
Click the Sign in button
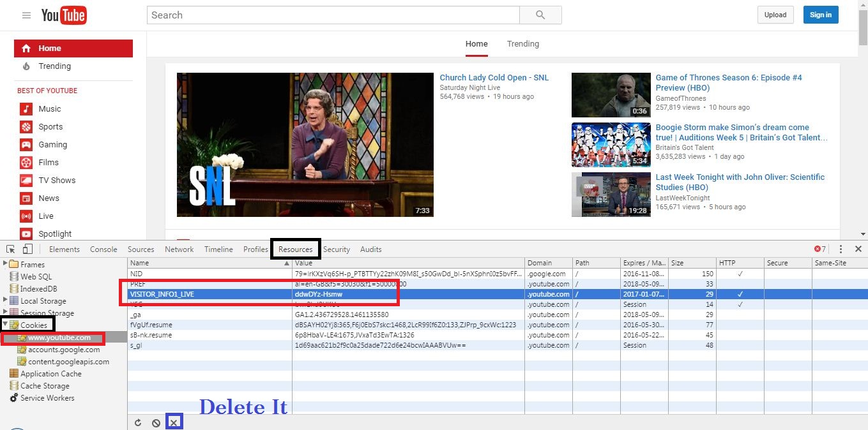pos(820,15)
